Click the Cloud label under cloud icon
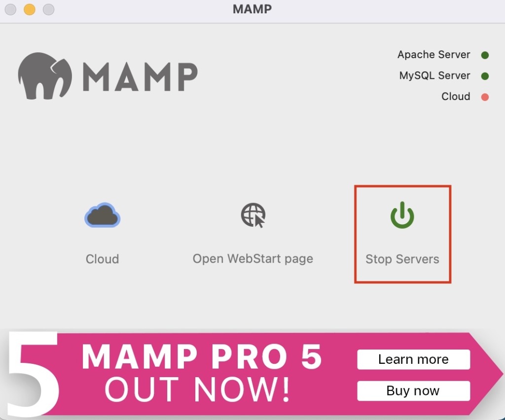The width and height of the screenshot is (505, 420). click(103, 259)
